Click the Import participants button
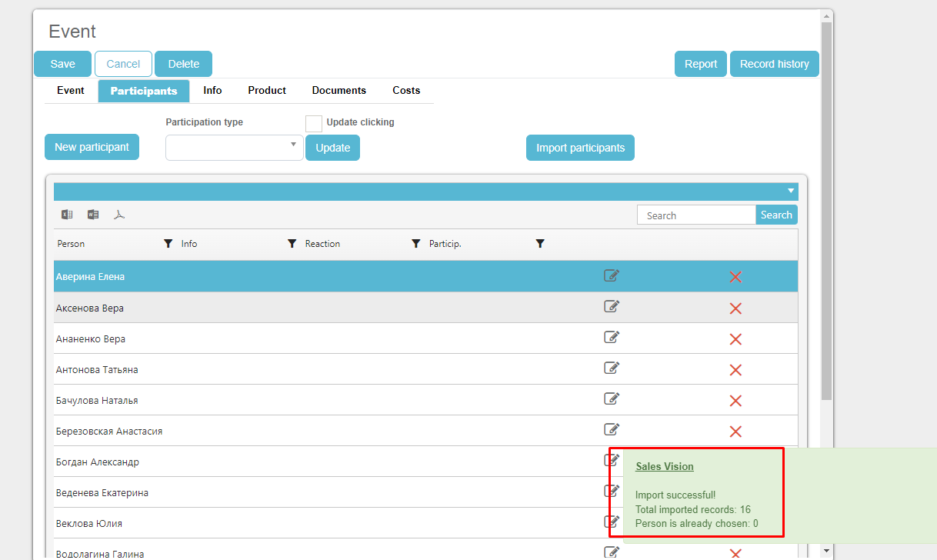Viewport: 937px width, 560px height. (580, 148)
